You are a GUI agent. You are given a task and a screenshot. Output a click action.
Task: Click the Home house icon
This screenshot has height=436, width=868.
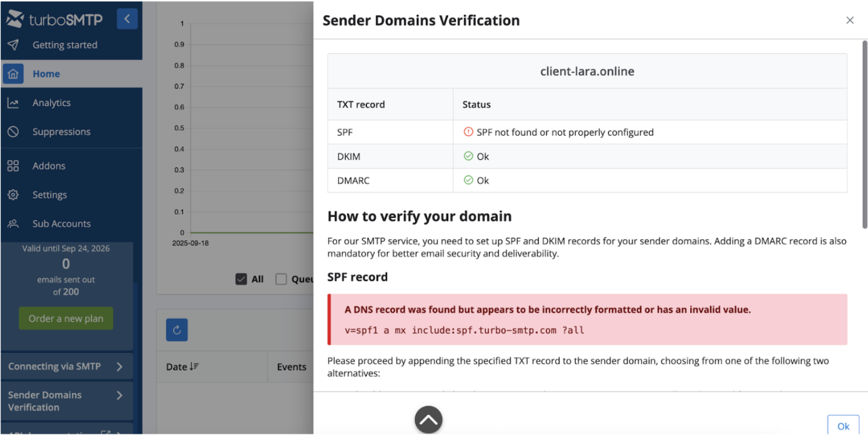click(13, 74)
